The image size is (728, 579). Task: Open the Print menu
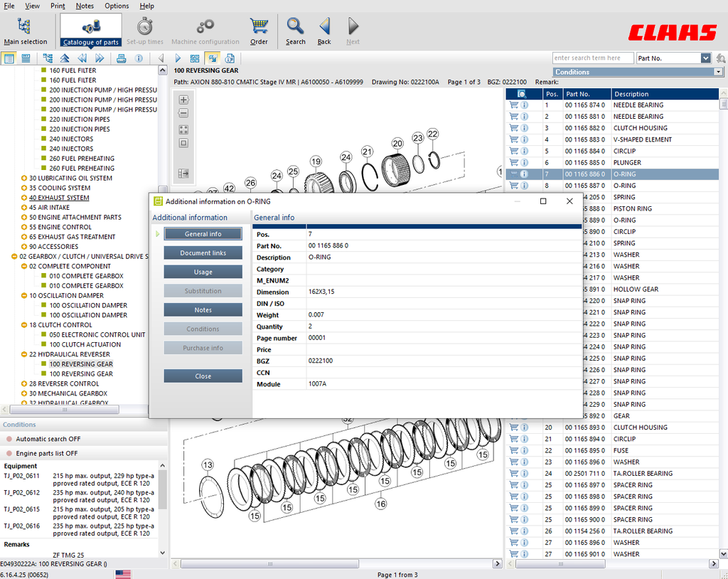click(x=58, y=6)
